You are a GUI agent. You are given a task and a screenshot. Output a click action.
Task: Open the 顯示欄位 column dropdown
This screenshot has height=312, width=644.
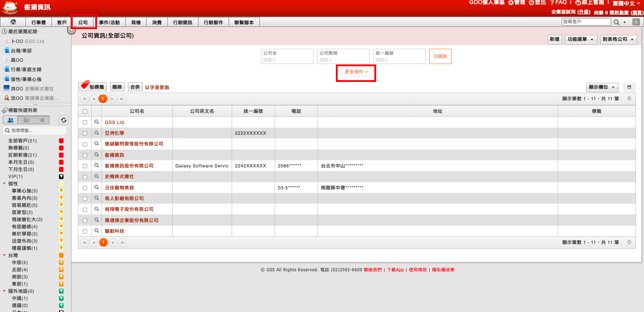coord(602,87)
